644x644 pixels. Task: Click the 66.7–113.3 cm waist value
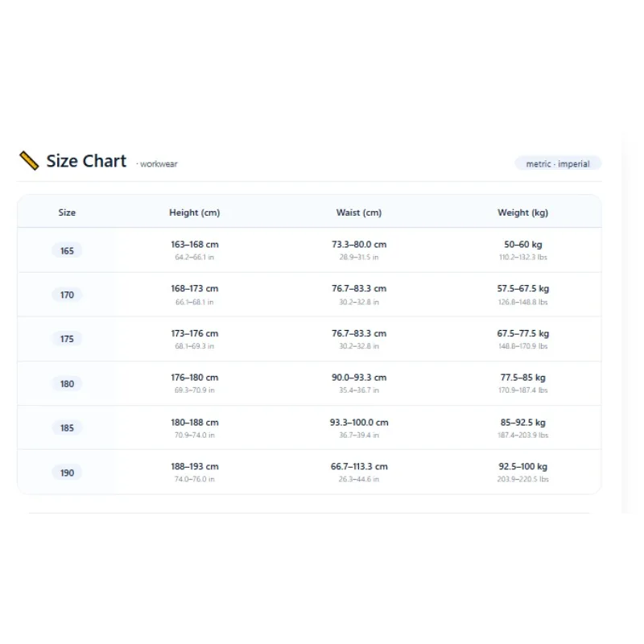click(359, 467)
